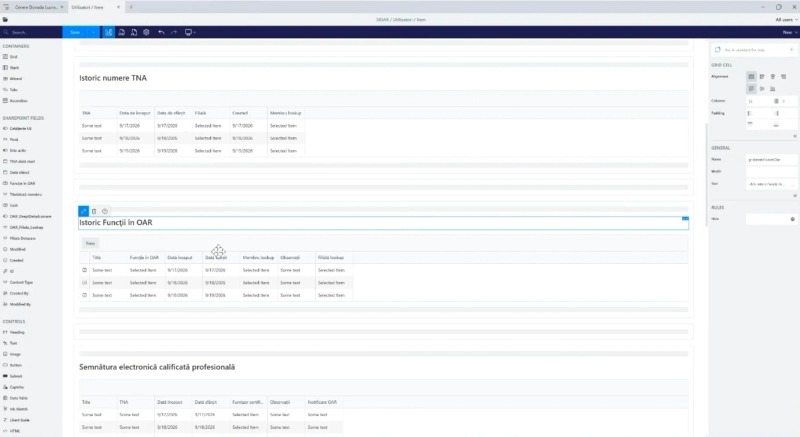
Task: Click the Ask AI assistant for help field
Action: [x=753, y=50]
